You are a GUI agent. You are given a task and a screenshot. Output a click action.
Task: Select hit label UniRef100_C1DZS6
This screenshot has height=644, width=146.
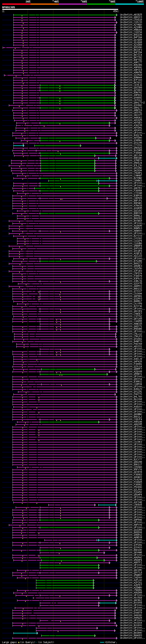tap(131, 32)
